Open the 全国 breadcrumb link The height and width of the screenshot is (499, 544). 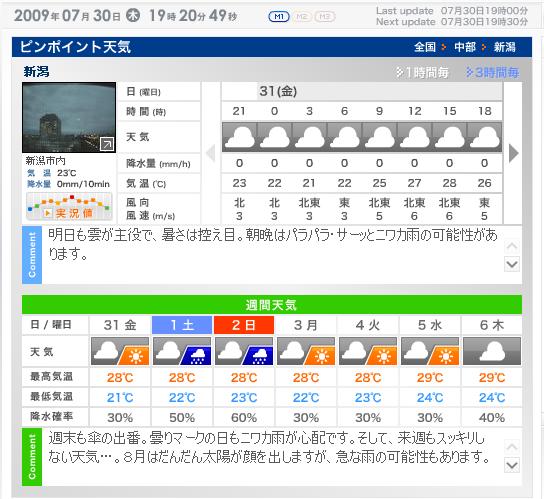point(425,47)
